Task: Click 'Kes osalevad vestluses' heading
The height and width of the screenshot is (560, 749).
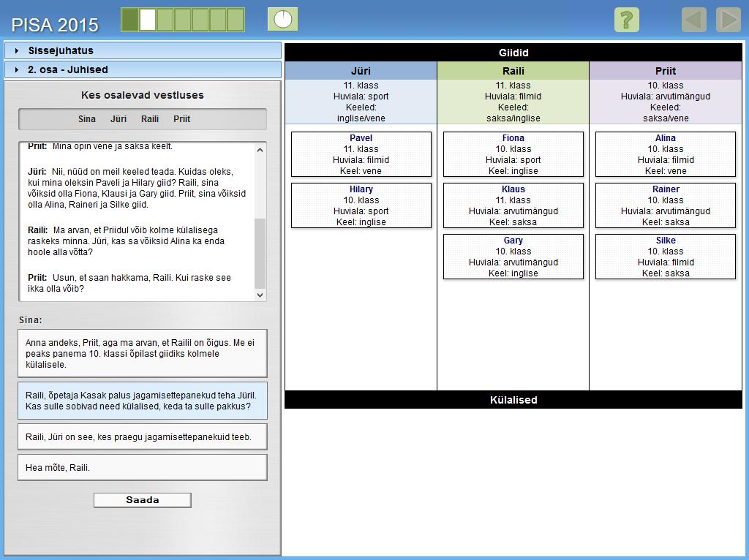Action: (143, 95)
